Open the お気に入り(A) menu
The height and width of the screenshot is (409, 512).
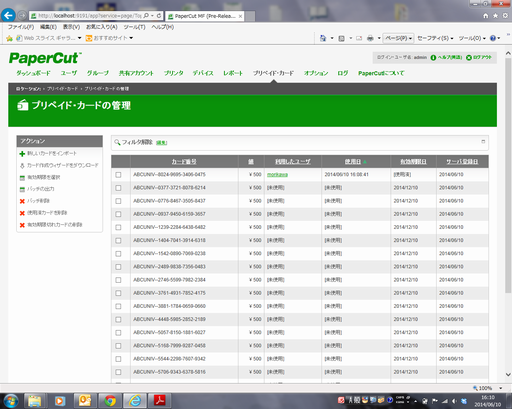click(x=102, y=27)
